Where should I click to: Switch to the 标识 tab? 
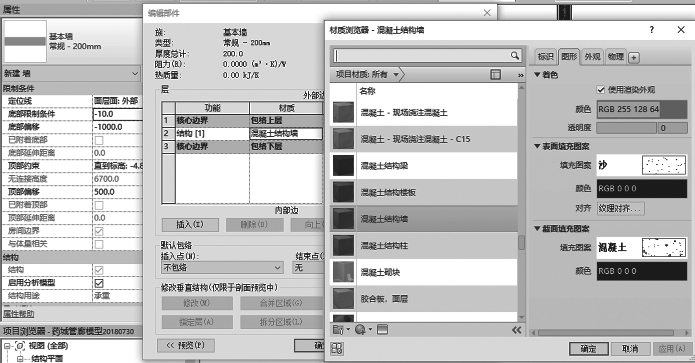coord(546,57)
